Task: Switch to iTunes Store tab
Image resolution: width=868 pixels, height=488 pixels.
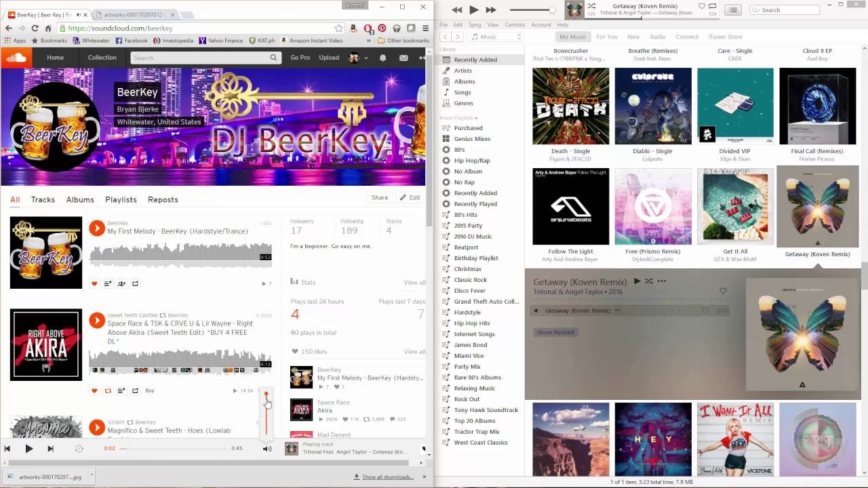Action: click(x=725, y=37)
